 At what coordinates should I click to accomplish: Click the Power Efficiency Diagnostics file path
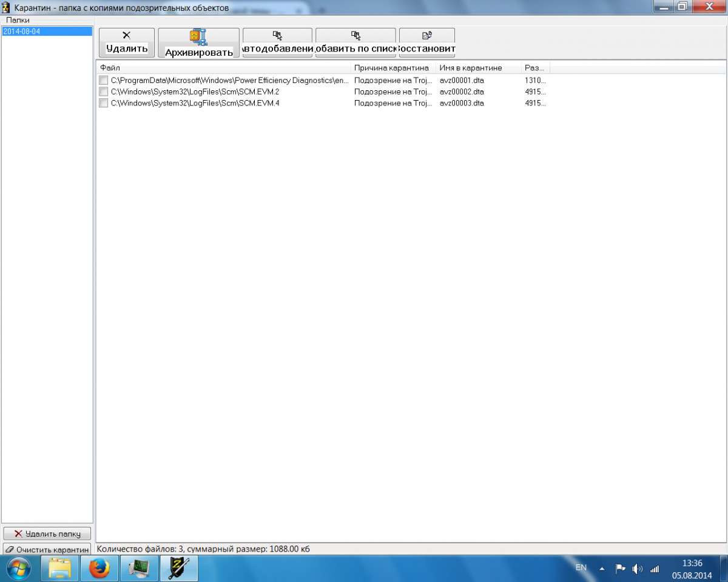click(230, 80)
